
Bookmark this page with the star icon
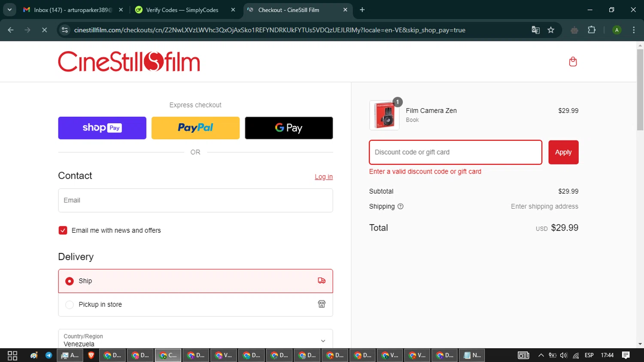[x=551, y=30]
